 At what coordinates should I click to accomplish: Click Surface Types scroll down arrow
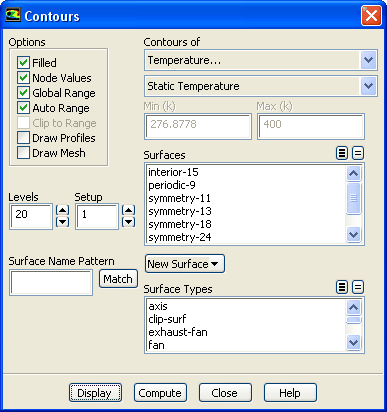click(x=353, y=342)
